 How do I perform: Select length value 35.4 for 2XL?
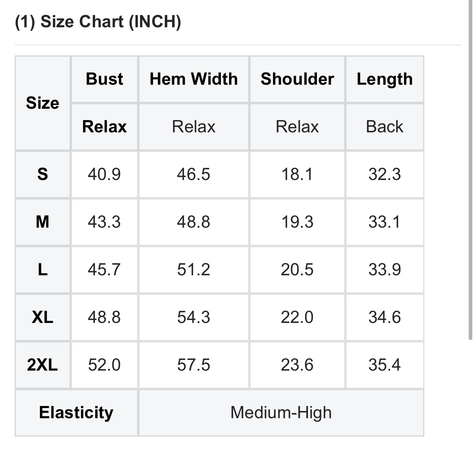[384, 365]
